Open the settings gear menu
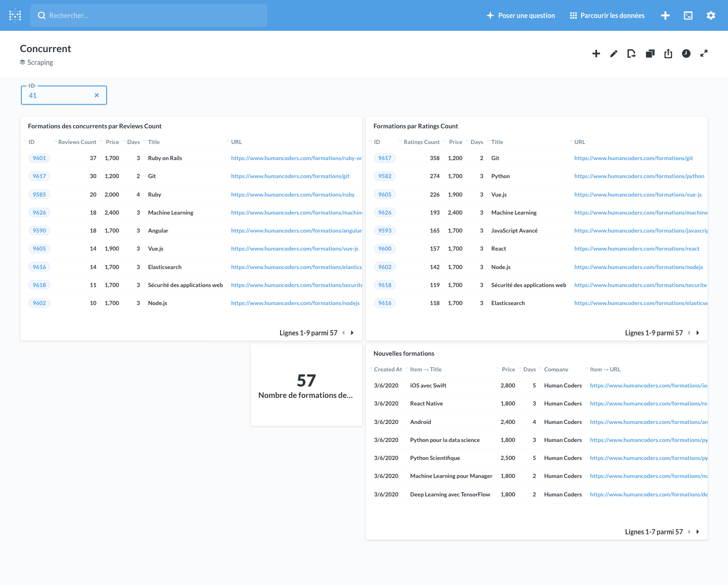The image size is (728, 585). tap(710, 16)
